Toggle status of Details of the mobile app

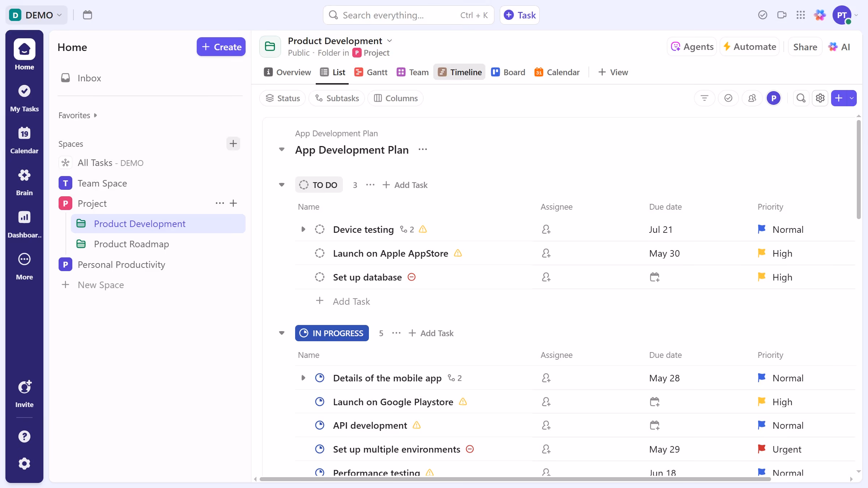click(319, 378)
